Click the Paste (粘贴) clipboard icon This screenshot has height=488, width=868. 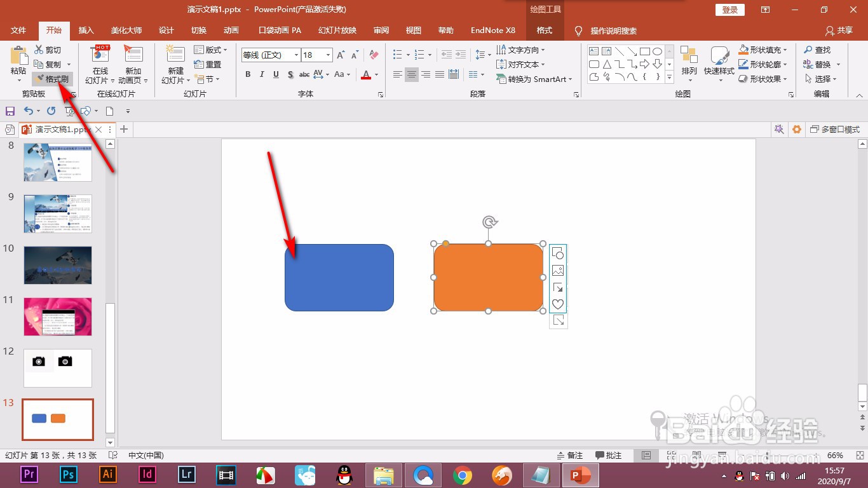point(18,56)
